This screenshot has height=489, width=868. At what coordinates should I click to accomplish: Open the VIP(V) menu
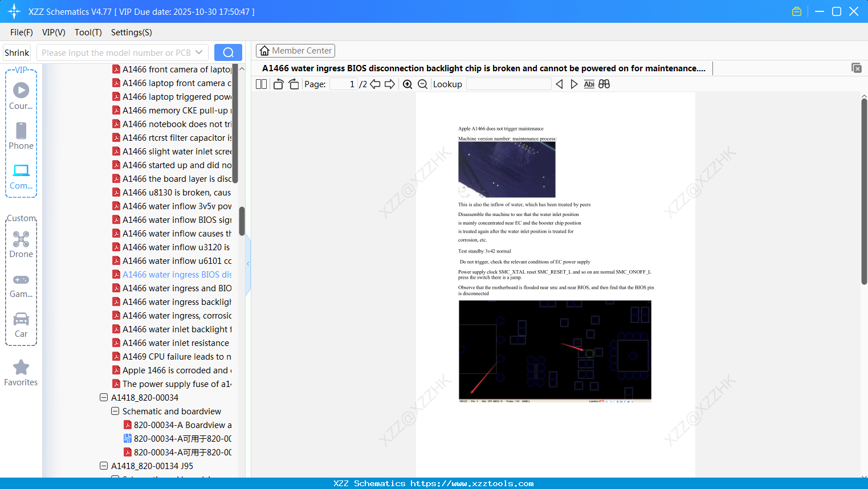(54, 32)
